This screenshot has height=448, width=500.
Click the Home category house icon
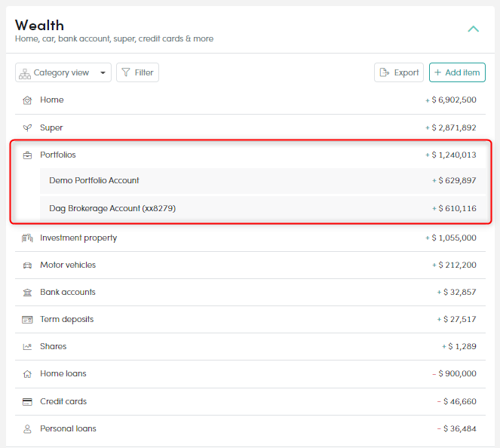27,100
